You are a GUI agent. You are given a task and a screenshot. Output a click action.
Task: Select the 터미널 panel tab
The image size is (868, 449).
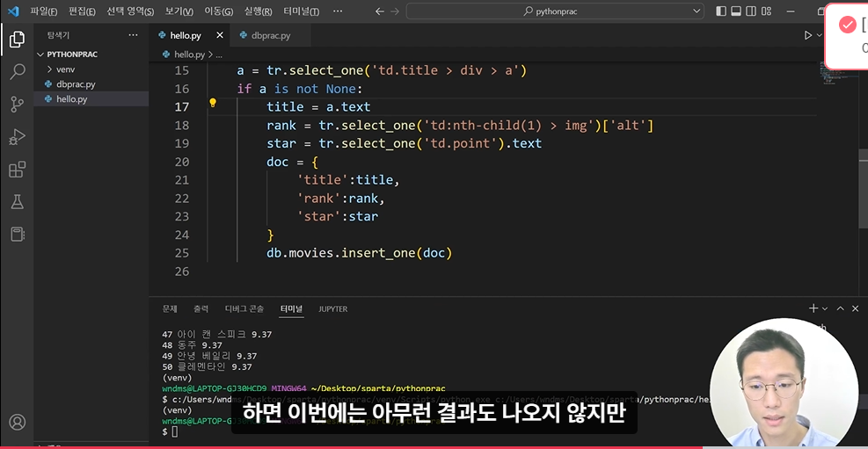click(291, 308)
